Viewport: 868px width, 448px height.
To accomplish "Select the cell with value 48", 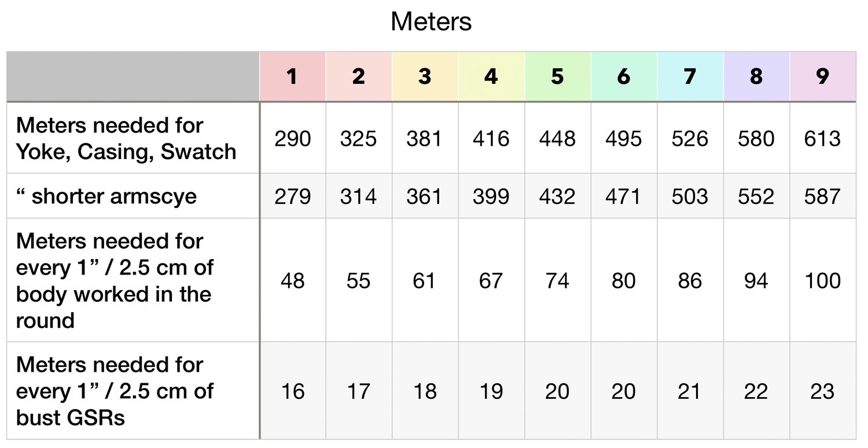I will (x=293, y=280).
